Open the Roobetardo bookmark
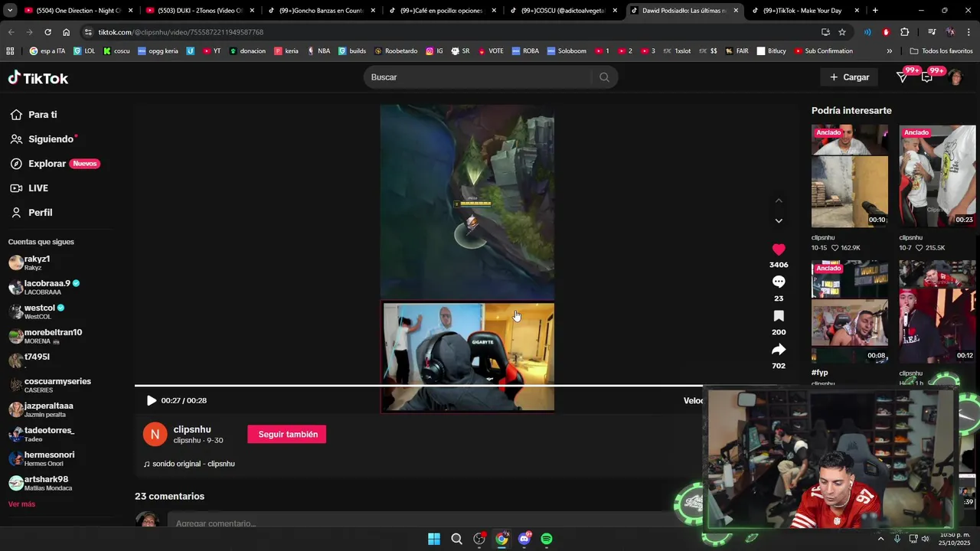Screen dimensions: 980x551 coord(396,51)
